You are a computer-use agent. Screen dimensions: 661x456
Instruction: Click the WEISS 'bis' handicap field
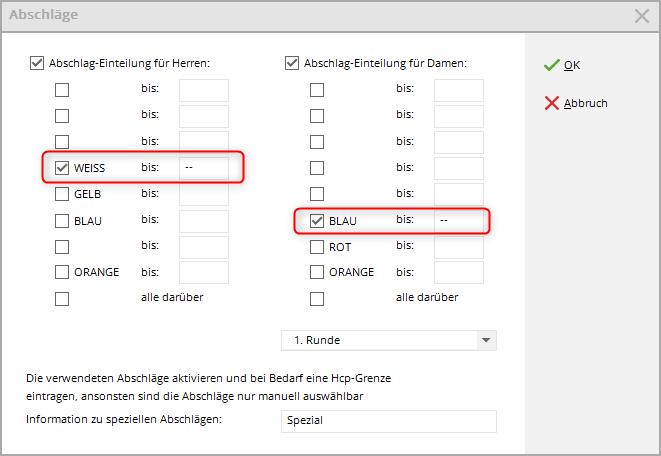[x=209, y=168]
